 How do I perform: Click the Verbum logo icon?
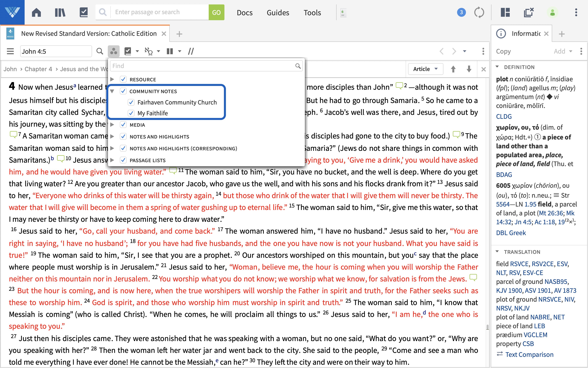[12, 12]
